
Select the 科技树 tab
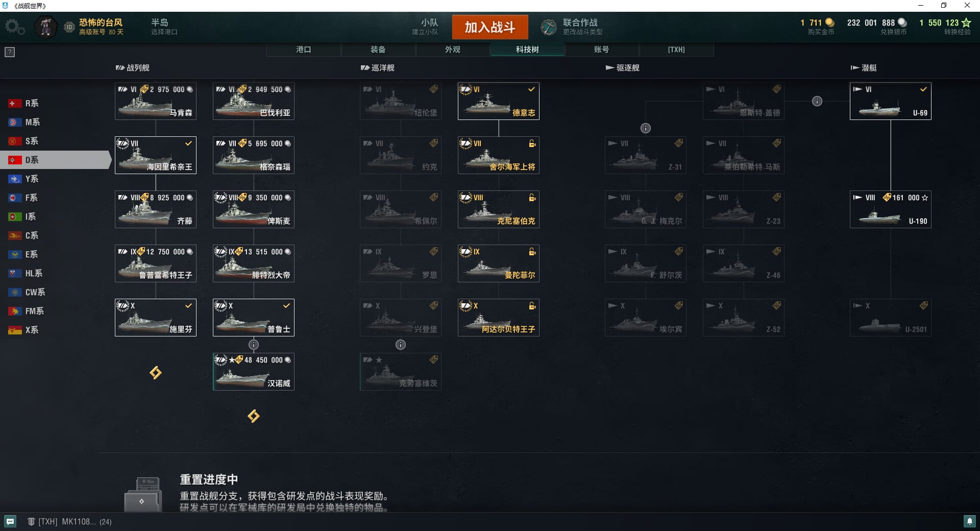[x=527, y=50]
